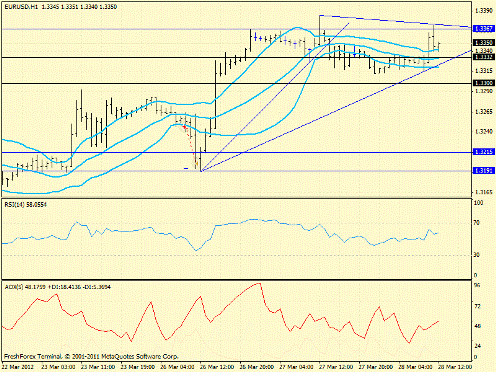The width and height of the screenshot is (496, 372).
Task: Click the RSI 70 overbought level value
Action: (x=477, y=223)
